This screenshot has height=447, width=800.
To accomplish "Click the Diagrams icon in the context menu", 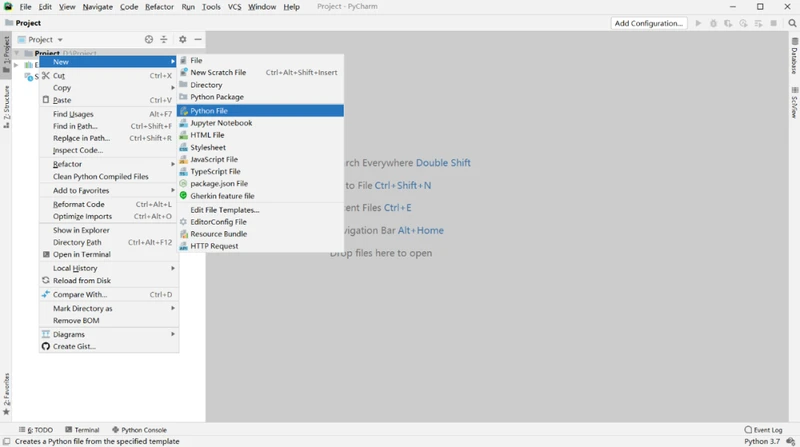I will [46, 334].
